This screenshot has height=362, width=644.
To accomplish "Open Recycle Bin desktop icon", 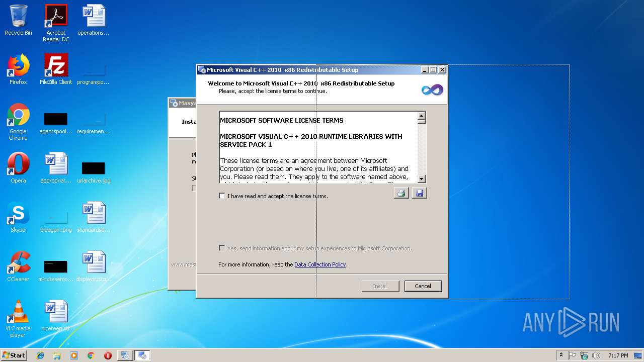I will [18, 21].
